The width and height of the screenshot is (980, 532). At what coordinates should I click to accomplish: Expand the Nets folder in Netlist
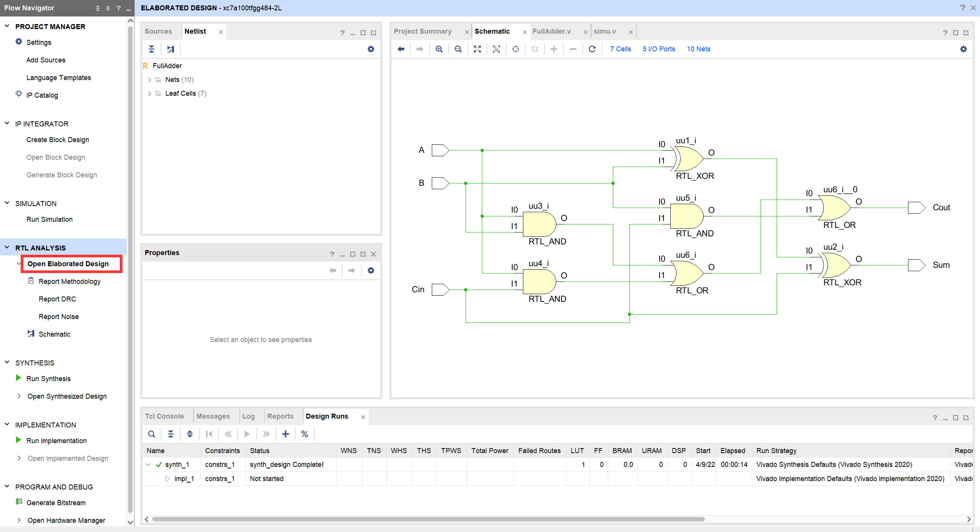(x=150, y=80)
